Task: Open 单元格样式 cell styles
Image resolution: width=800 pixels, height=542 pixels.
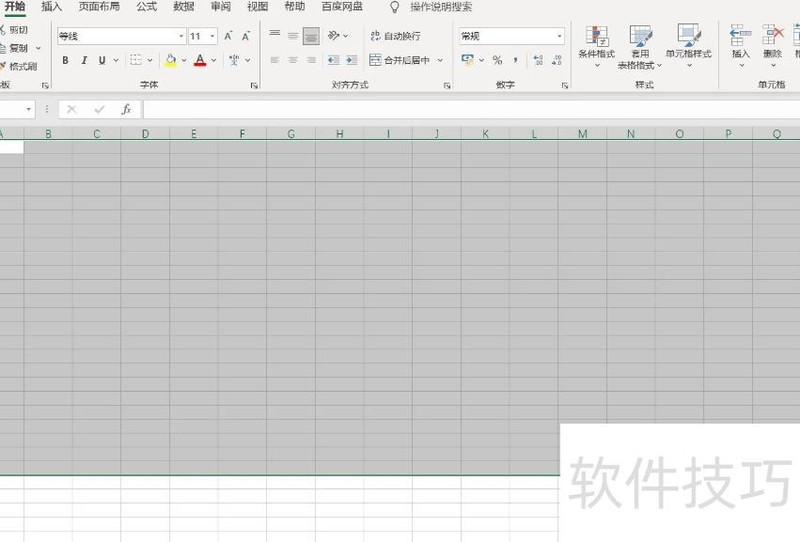Action: point(688,46)
